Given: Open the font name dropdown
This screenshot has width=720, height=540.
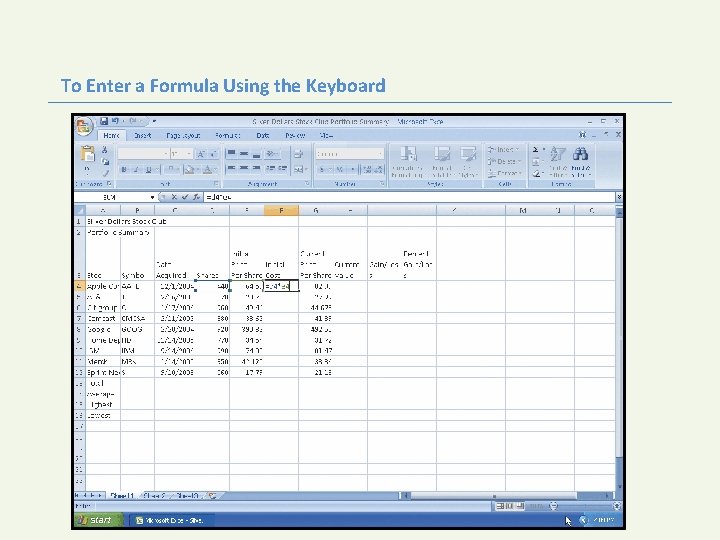Looking at the screenshot, I should pyautogui.click(x=166, y=154).
